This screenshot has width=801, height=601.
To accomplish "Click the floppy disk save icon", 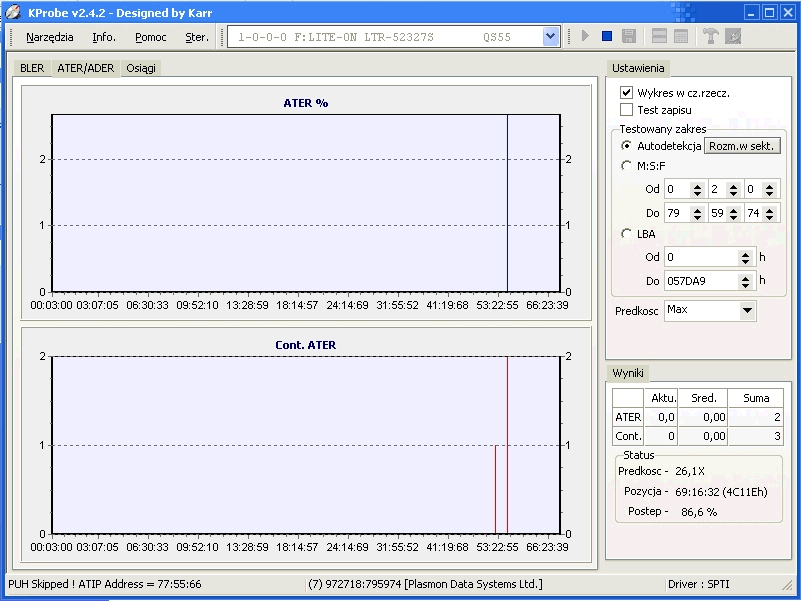I will pyautogui.click(x=629, y=36).
